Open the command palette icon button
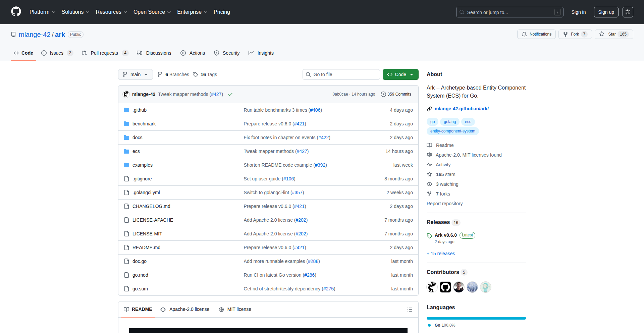 pyautogui.click(x=628, y=12)
